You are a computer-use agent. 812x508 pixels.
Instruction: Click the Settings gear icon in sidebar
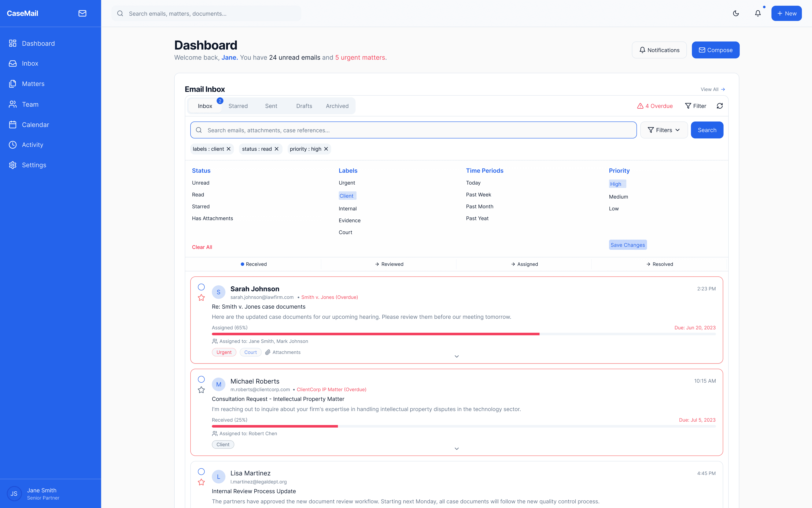13,165
